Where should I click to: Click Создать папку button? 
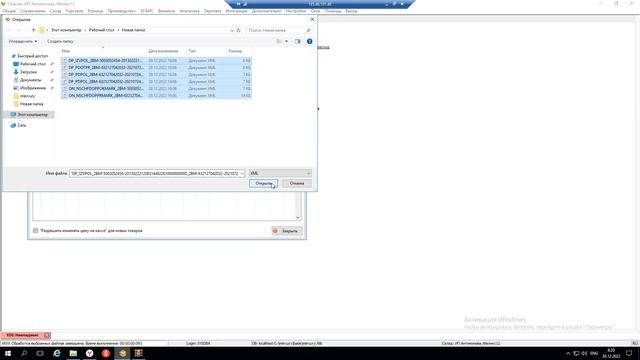coord(60,41)
